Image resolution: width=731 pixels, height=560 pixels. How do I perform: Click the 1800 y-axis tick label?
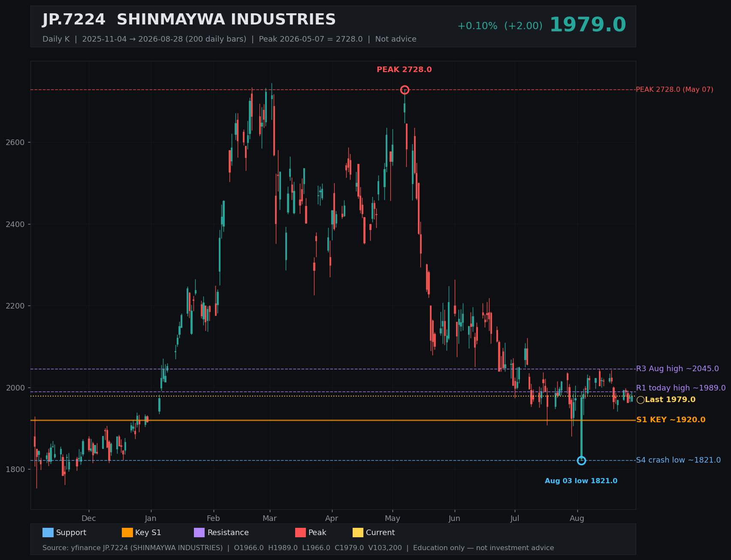[15, 469]
